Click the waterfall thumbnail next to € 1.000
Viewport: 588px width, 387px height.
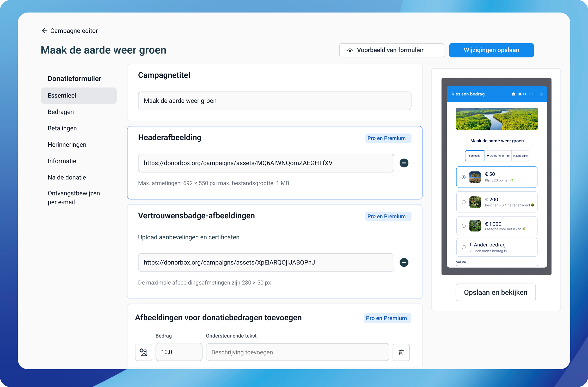pos(475,226)
